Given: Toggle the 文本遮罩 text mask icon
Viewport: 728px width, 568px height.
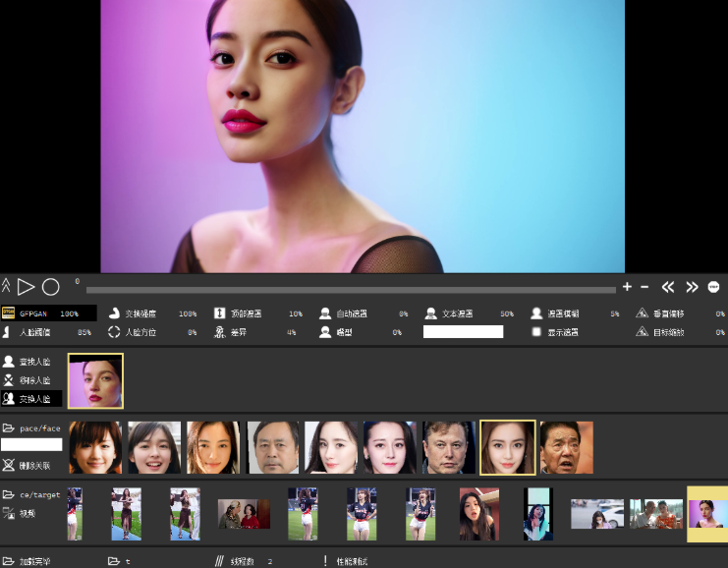Looking at the screenshot, I should pos(431,313).
